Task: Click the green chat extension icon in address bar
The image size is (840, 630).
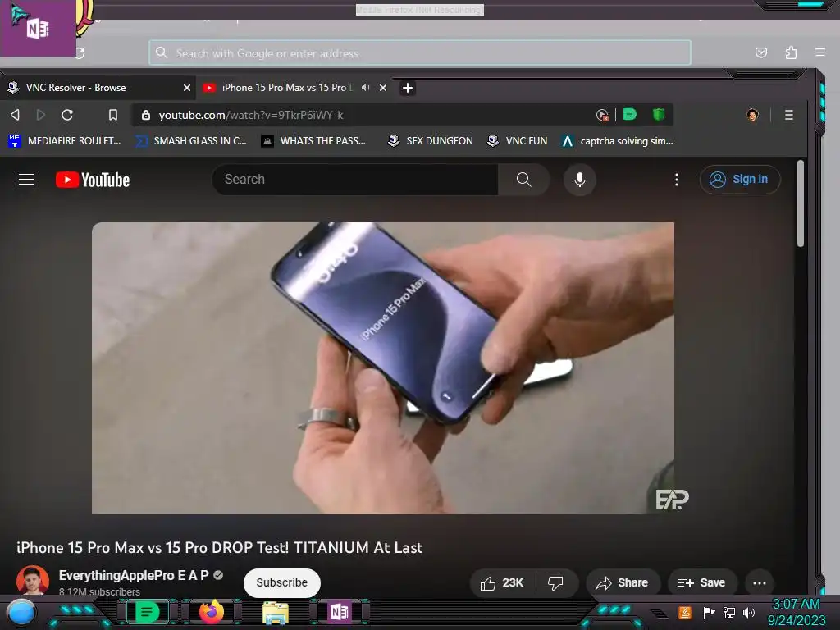Action: pyautogui.click(x=630, y=114)
